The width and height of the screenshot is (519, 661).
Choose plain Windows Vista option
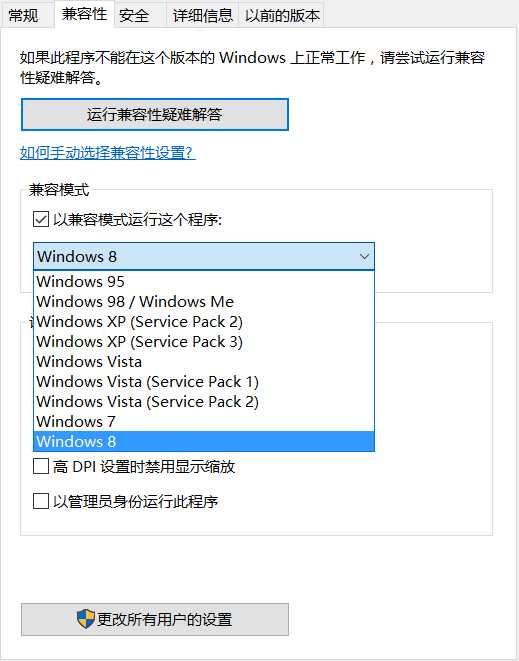204,362
